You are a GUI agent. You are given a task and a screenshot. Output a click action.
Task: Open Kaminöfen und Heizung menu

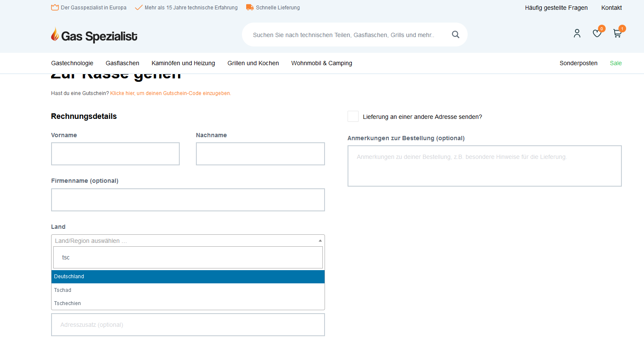[x=183, y=63]
